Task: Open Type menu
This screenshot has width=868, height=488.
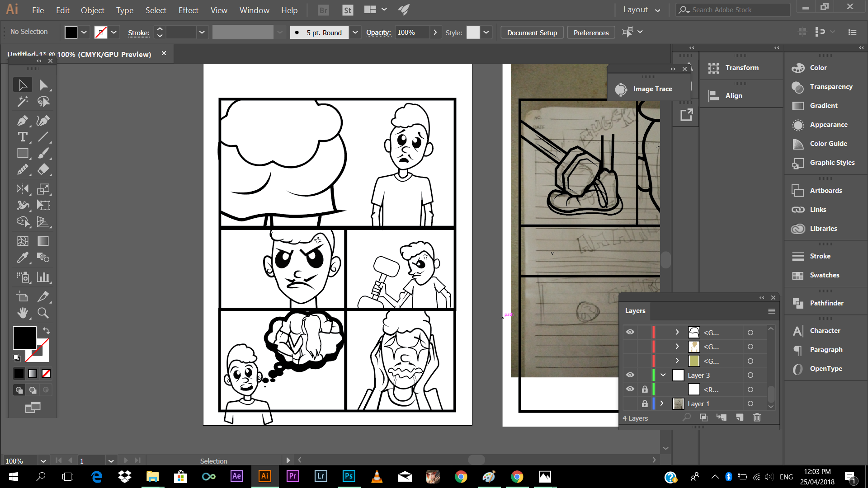Action: point(125,10)
